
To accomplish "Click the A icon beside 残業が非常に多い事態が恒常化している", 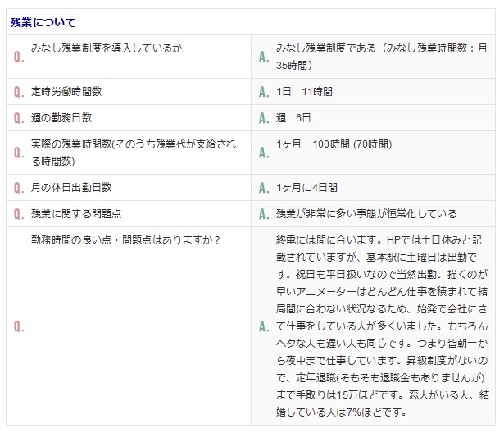I will (264, 214).
